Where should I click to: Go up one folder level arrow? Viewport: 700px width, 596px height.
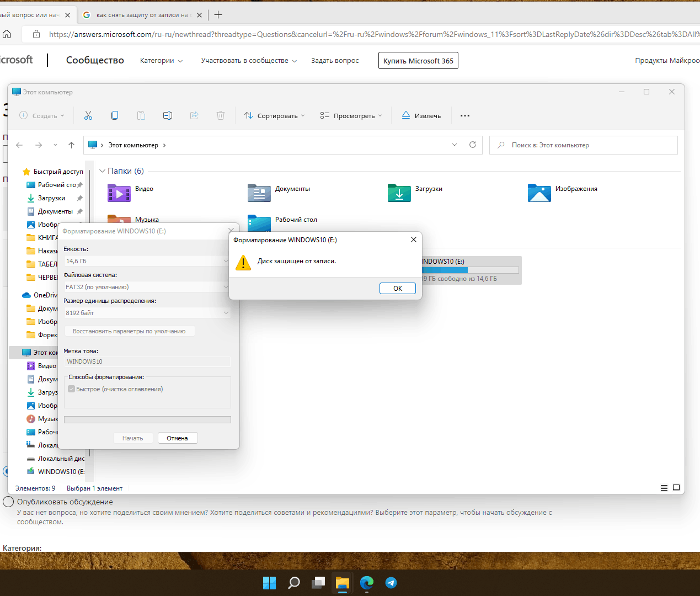pos(71,145)
